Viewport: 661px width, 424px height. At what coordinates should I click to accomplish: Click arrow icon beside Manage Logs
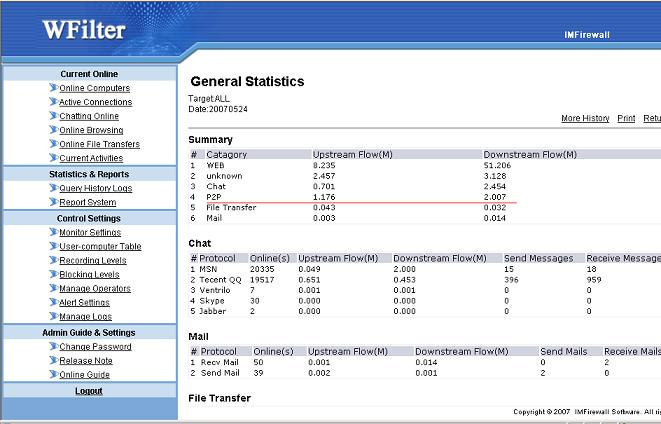click(54, 316)
